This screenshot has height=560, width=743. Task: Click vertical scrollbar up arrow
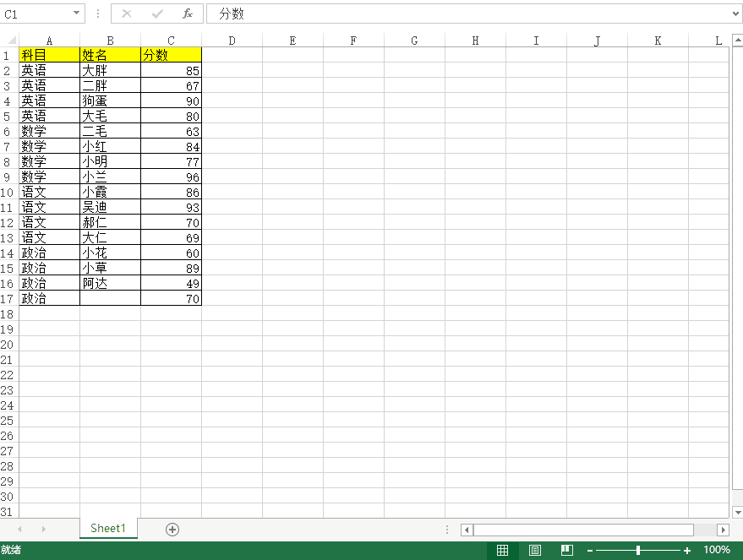pos(738,41)
